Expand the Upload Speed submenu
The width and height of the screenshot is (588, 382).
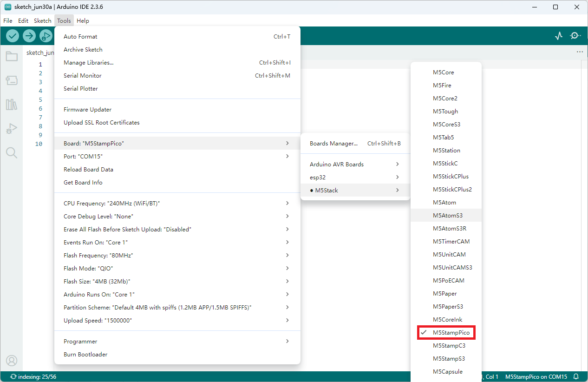pyautogui.click(x=177, y=320)
